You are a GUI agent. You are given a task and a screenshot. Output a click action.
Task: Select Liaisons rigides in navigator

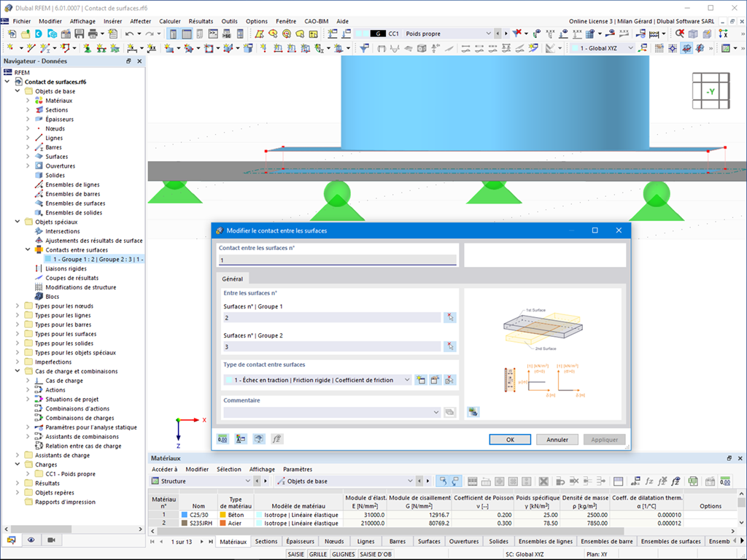tap(66, 268)
